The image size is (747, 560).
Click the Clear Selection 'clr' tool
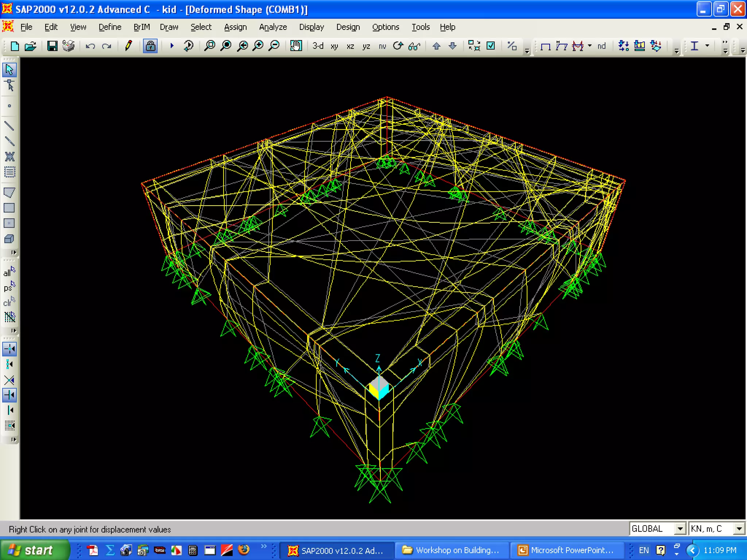click(x=9, y=302)
